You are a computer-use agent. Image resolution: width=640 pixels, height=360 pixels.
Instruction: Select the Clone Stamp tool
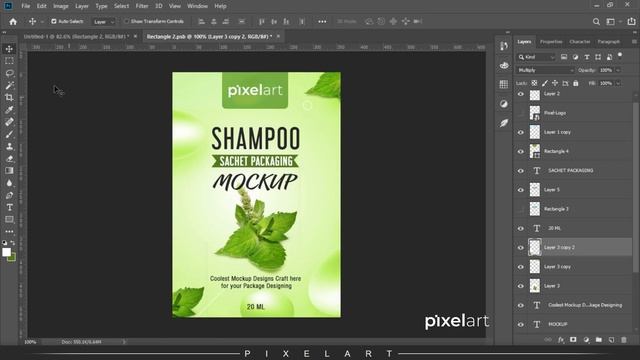(x=9, y=146)
